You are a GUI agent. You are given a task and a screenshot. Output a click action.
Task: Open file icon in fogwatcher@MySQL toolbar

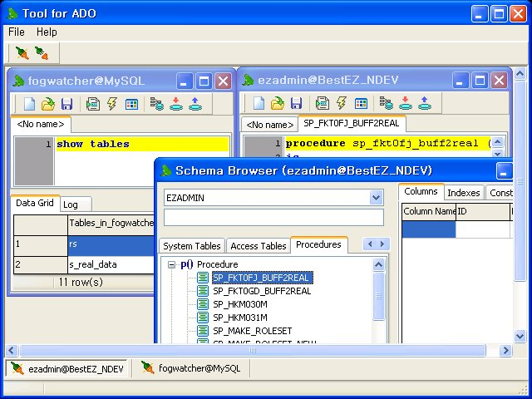[x=48, y=104]
